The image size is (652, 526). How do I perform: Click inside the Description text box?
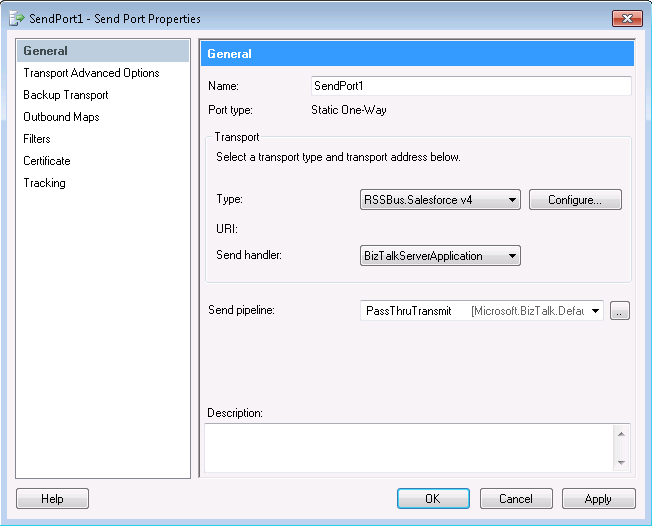tap(410, 446)
